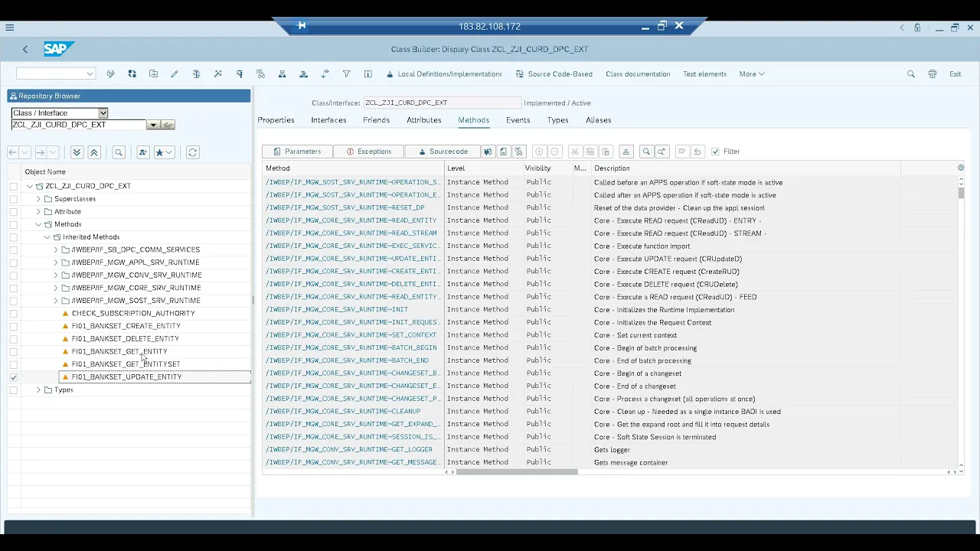Viewport: 980px width, 551px height.
Task: Click the activate magic wand icon
Action: pos(218,74)
